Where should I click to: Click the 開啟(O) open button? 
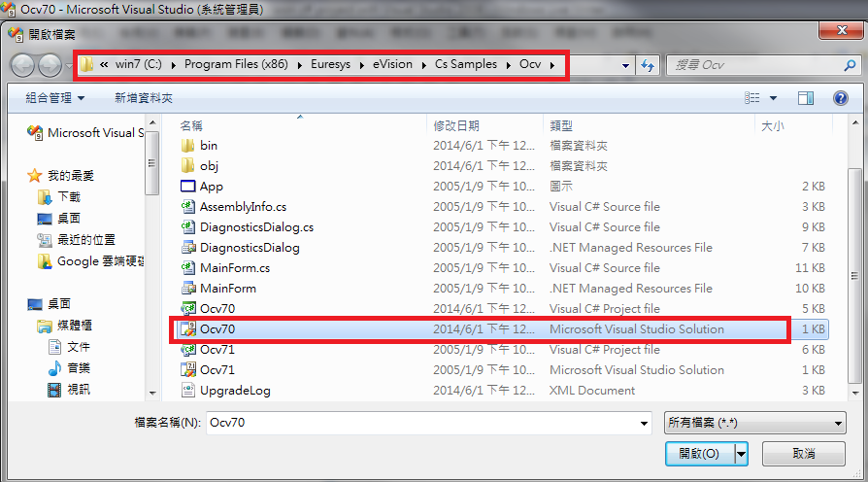[x=700, y=454]
